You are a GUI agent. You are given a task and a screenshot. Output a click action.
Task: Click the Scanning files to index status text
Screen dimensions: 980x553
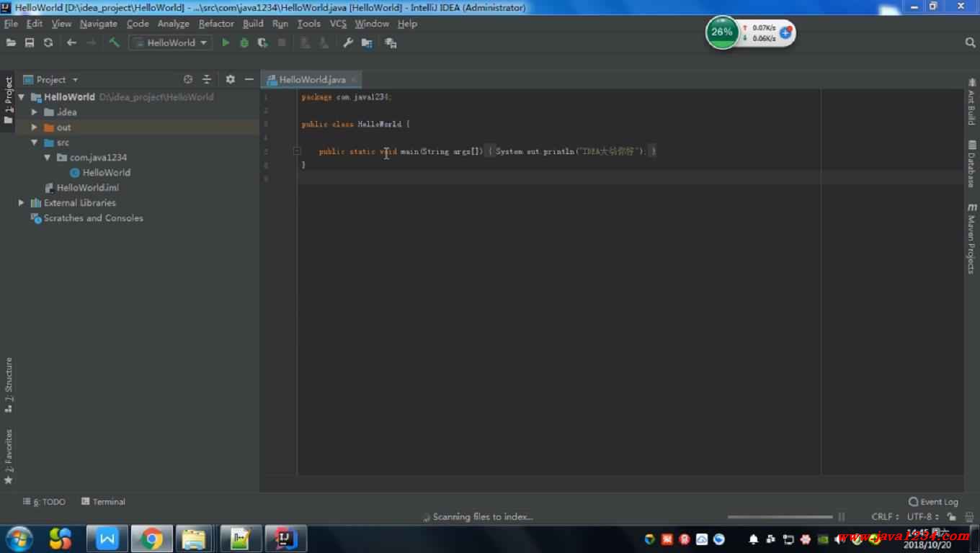[x=483, y=517]
